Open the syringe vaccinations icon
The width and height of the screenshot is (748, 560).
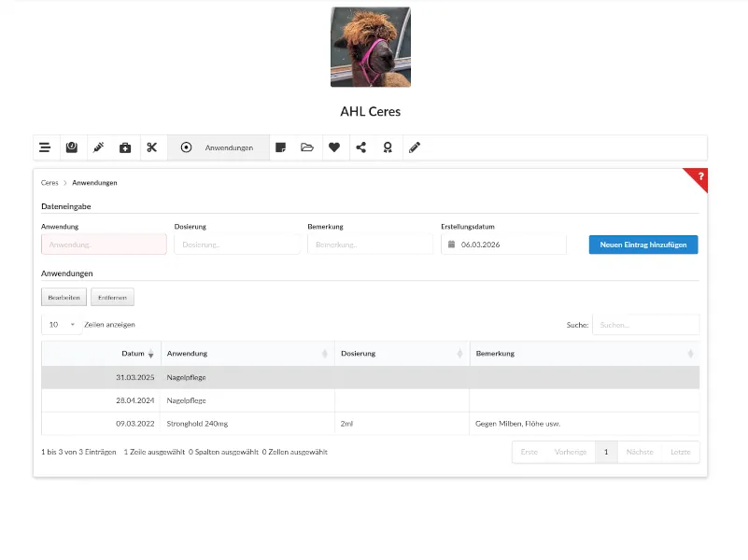coord(98,147)
